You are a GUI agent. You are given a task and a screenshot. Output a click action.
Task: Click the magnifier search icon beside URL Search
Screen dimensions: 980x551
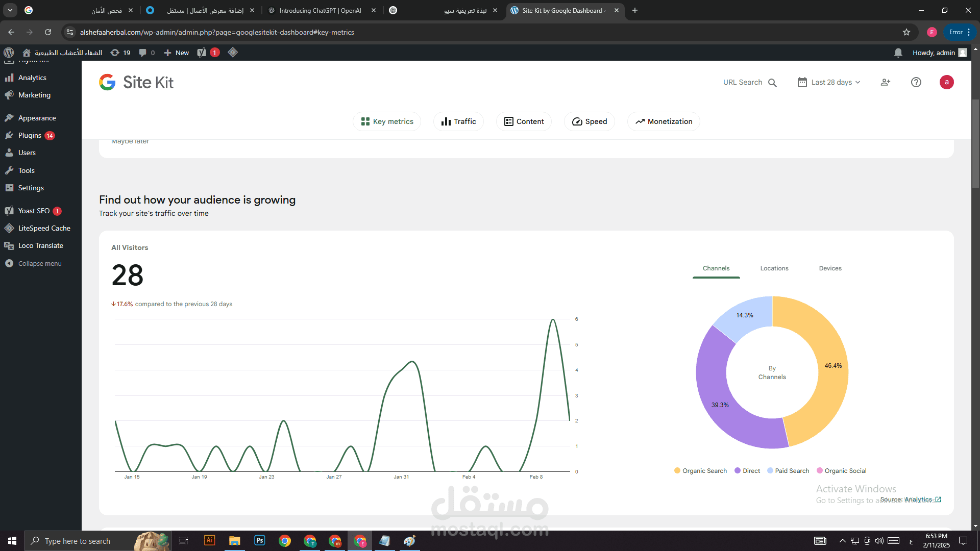[772, 83]
